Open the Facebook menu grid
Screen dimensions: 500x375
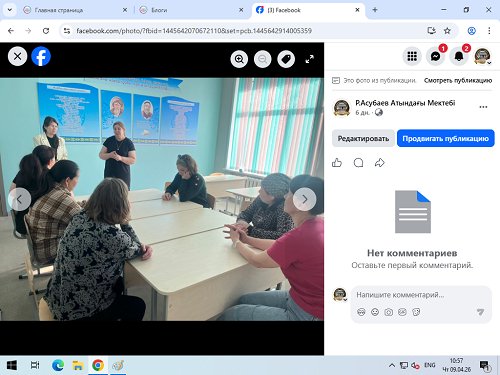[412, 56]
